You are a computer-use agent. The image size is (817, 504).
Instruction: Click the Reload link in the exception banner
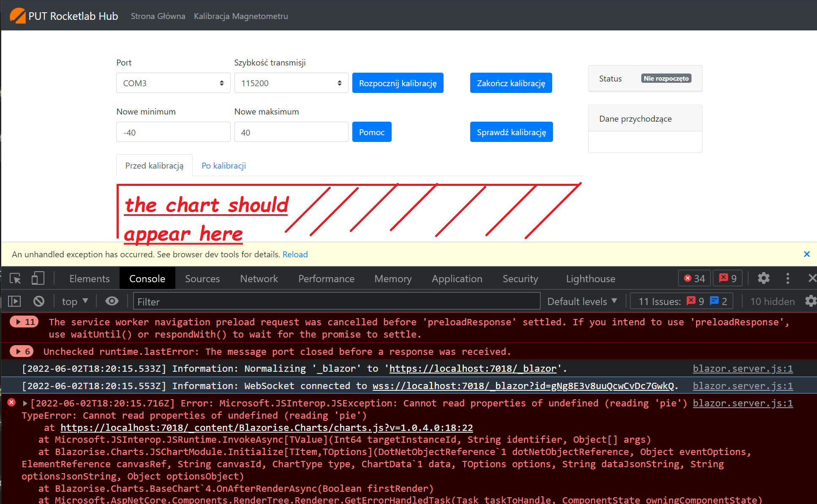point(295,254)
